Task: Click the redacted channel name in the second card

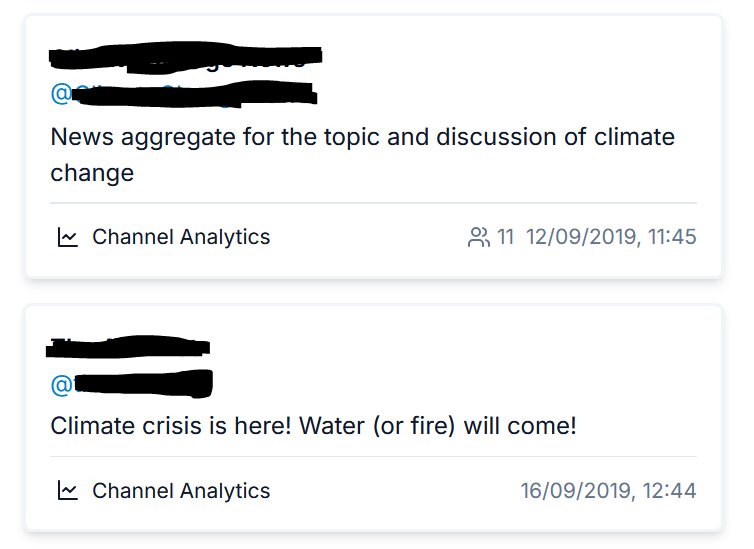Action: [128, 348]
